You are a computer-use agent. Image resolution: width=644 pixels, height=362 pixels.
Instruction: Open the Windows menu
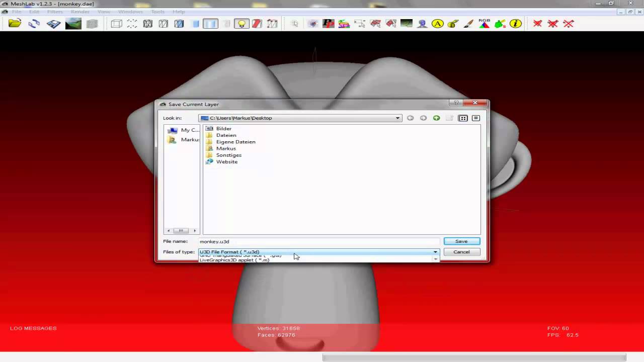point(130,12)
